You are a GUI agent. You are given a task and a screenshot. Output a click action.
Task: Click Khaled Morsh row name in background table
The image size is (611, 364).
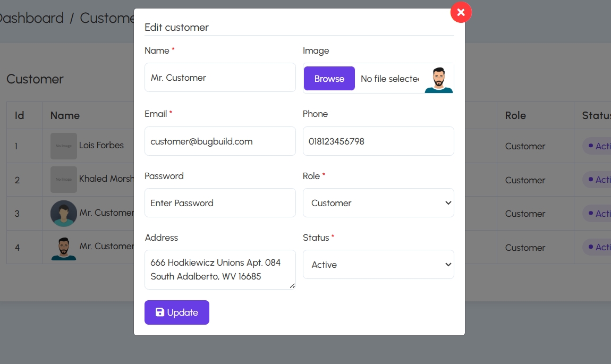[106, 179]
